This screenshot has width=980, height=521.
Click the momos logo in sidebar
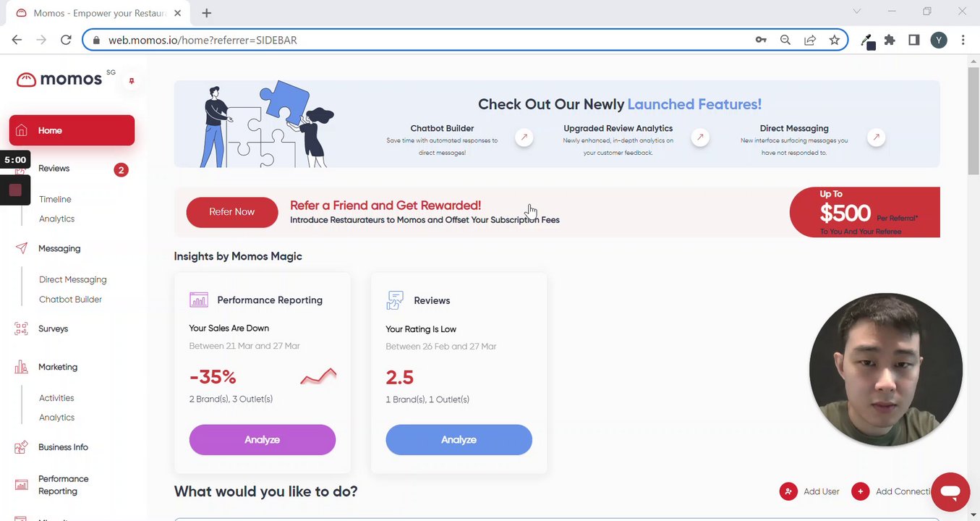59,80
